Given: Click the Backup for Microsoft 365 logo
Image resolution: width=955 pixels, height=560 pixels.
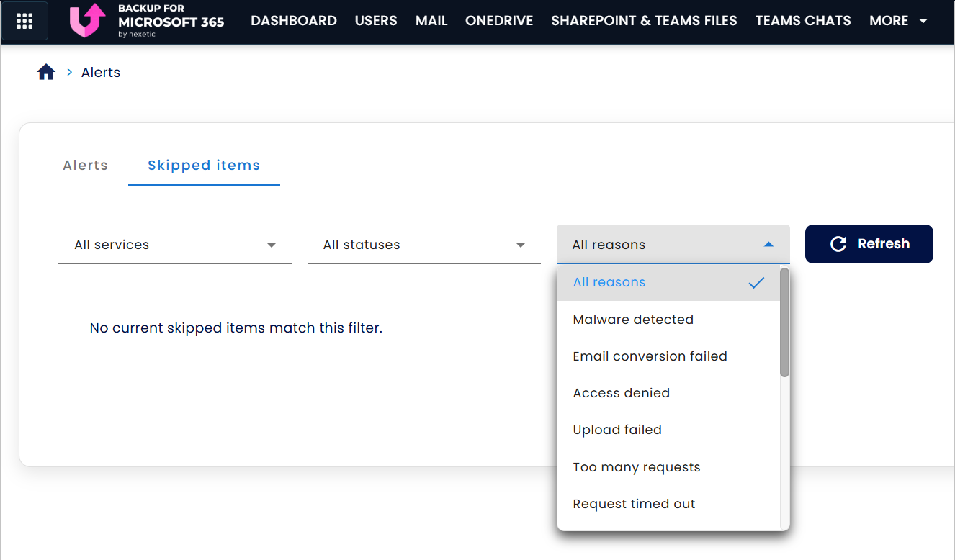Looking at the screenshot, I should (147, 22).
